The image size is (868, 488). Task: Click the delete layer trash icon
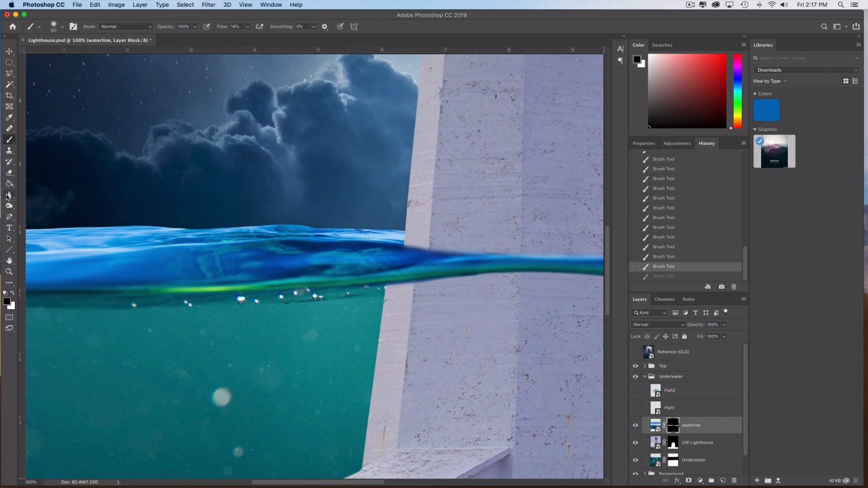734,481
